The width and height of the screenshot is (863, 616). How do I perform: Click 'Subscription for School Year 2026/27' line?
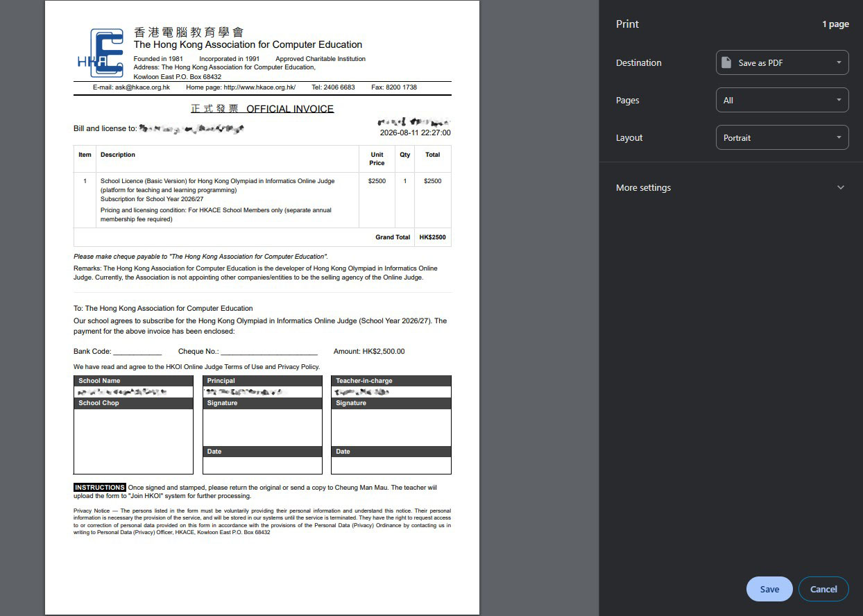coord(152,199)
